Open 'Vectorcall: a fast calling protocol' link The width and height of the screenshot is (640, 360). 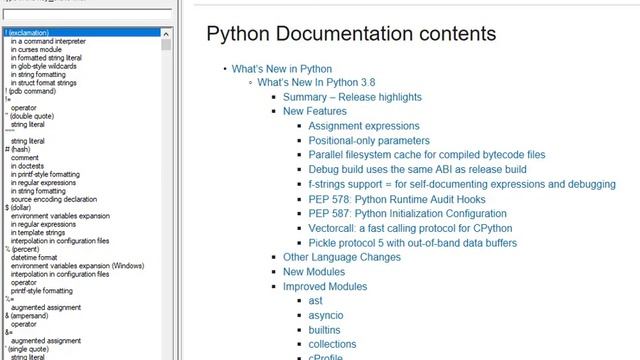click(x=410, y=228)
